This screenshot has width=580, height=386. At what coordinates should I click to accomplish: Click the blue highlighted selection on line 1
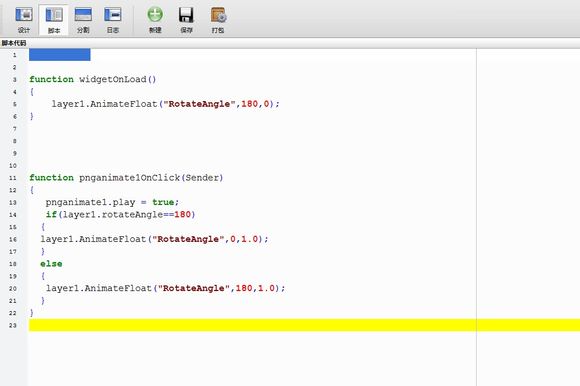pos(60,55)
